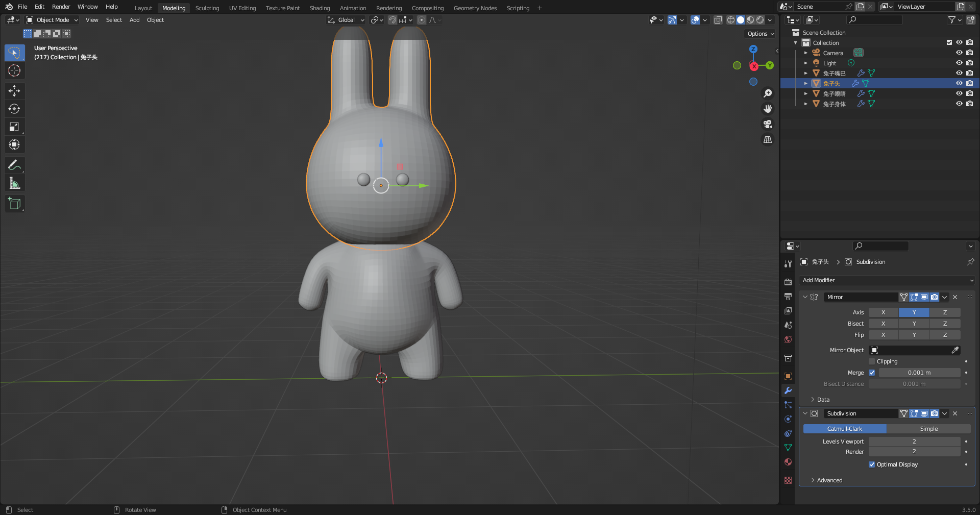Select the Add Cube tool

tap(14, 203)
